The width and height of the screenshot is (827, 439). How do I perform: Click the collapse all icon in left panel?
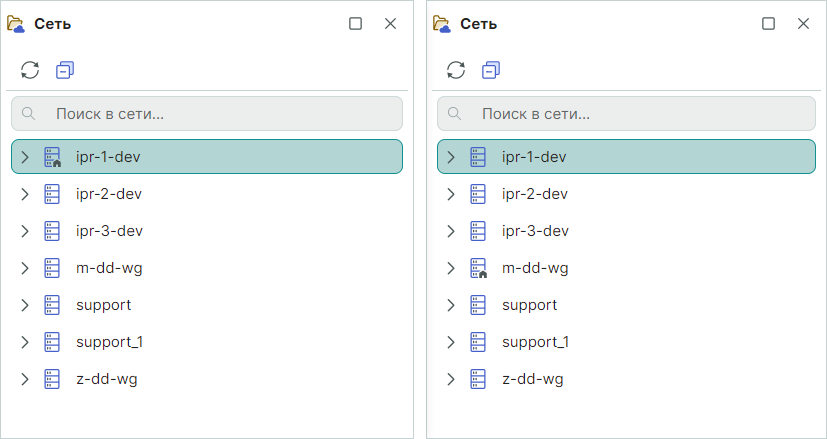(65, 70)
